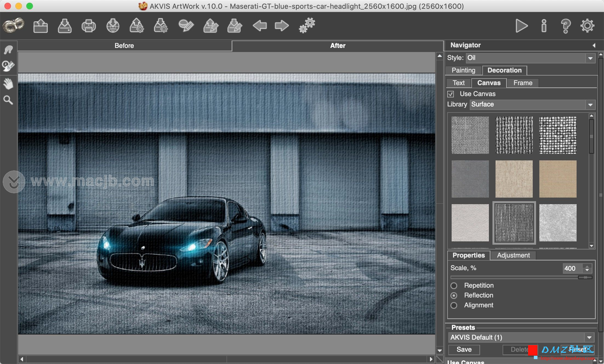The height and width of the screenshot is (364, 604).
Task: Select the white grid mesh texture thumbnail
Action: point(558,135)
